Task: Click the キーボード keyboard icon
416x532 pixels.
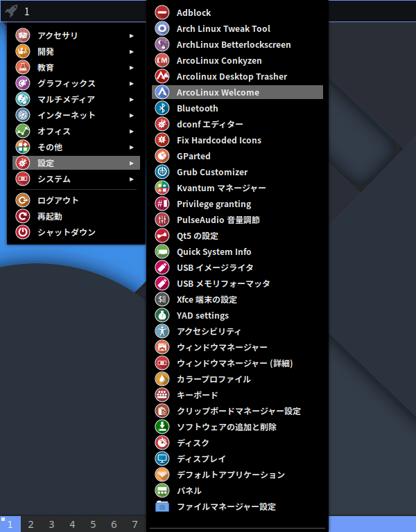Action: 162,396
